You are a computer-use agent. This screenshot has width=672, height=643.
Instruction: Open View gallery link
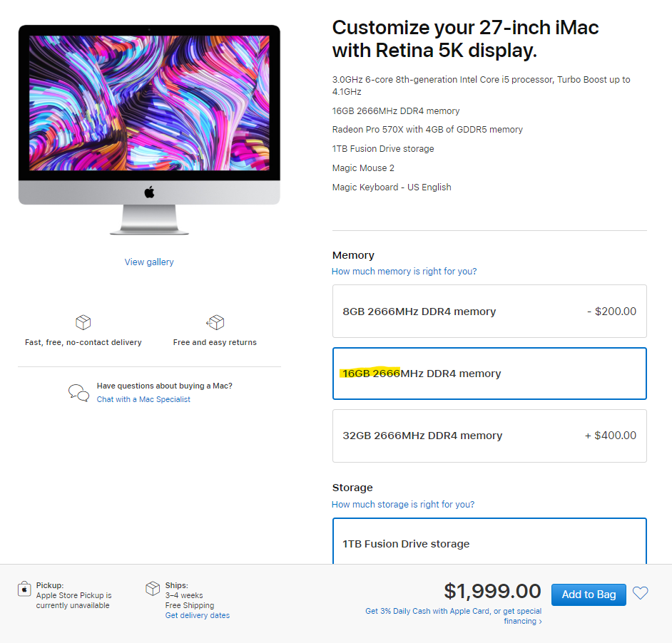(149, 262)
